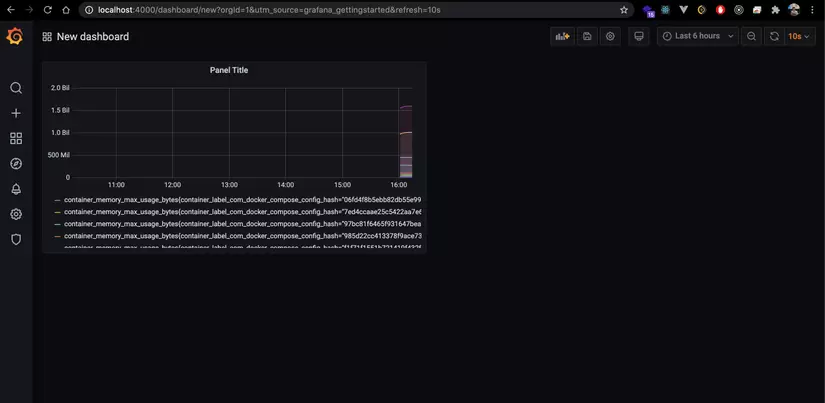
Task: Open the Vue DevTools extension icon
Action: click(x=683, y=9)
